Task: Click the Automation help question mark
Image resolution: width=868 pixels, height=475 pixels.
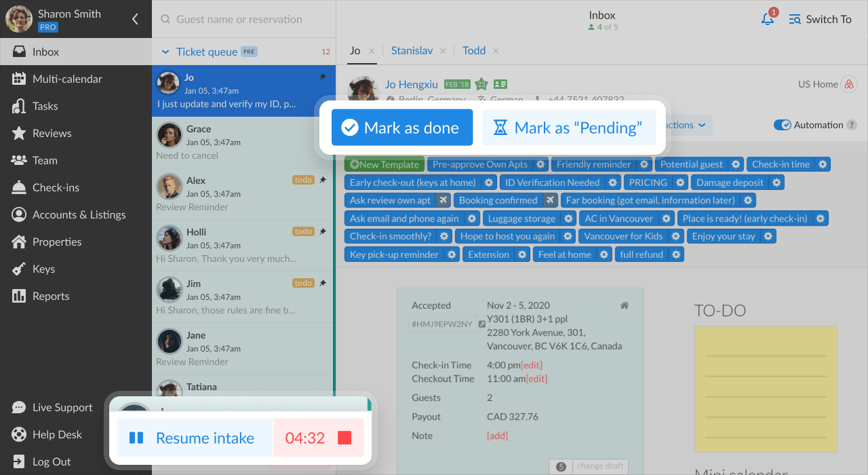Action: coord(852,125)
